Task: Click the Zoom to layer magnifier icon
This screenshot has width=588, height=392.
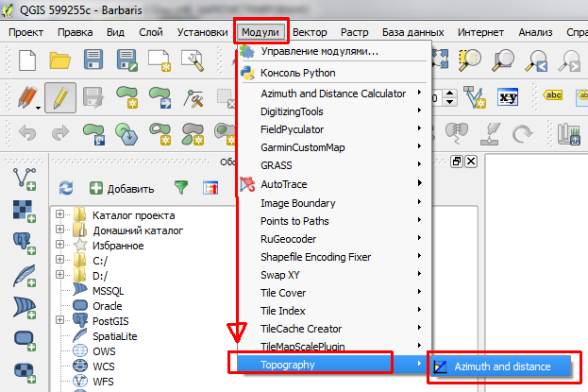Action: [x=503, y=60]
